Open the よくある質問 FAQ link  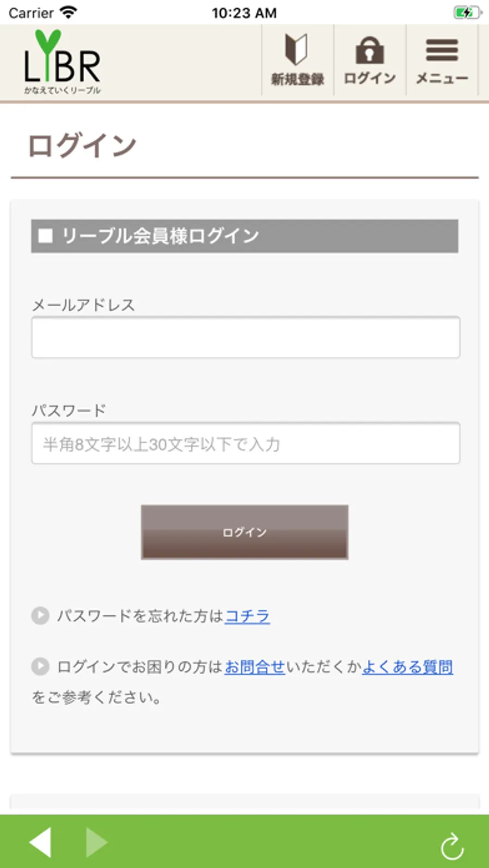[x=407, y=666]
